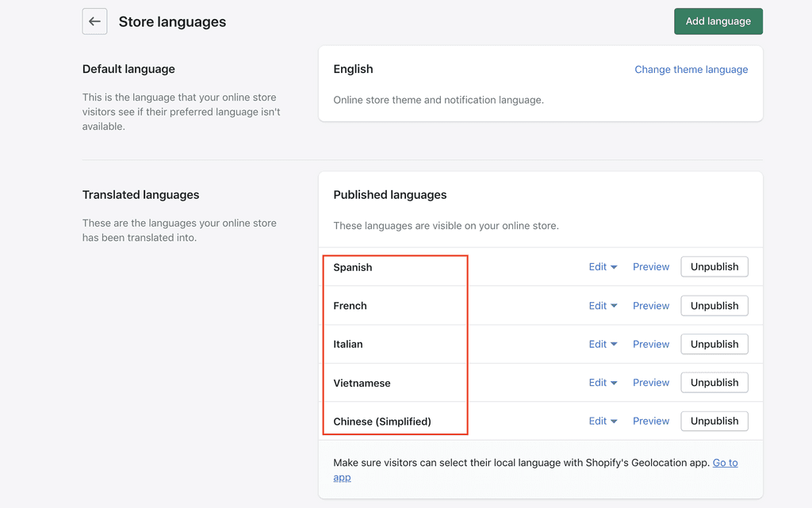Navigate back using the back arrow
The width and height of the screenshot is (812, 508).
click(x=94, y=21)
